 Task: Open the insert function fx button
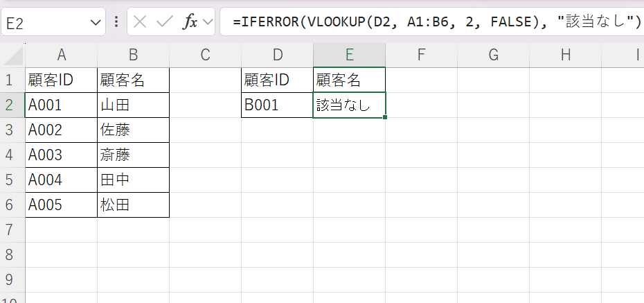tap(190, 21)
